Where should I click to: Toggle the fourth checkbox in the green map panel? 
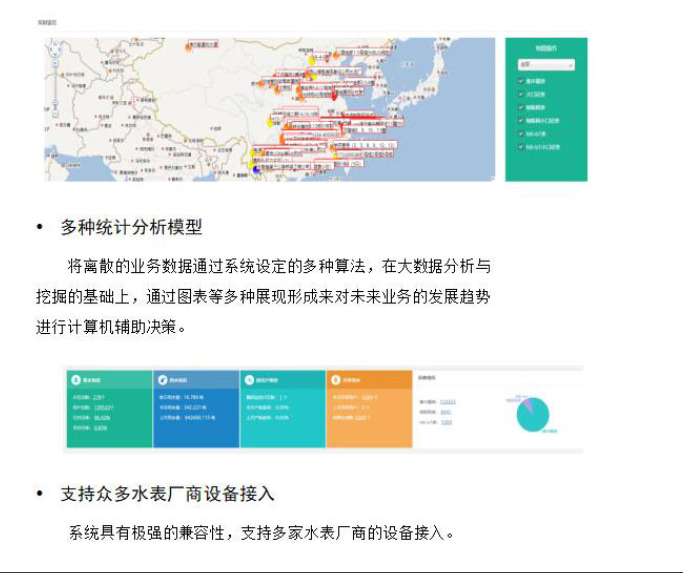point(521,120)
